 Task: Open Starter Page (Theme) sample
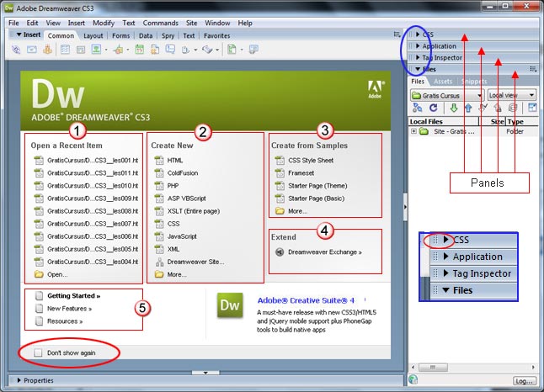tap(312, 186)
